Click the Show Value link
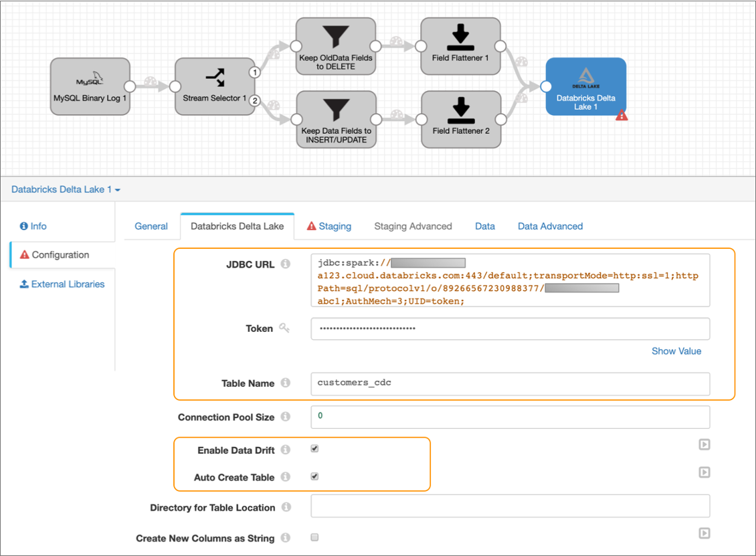 tap(676, 351)
